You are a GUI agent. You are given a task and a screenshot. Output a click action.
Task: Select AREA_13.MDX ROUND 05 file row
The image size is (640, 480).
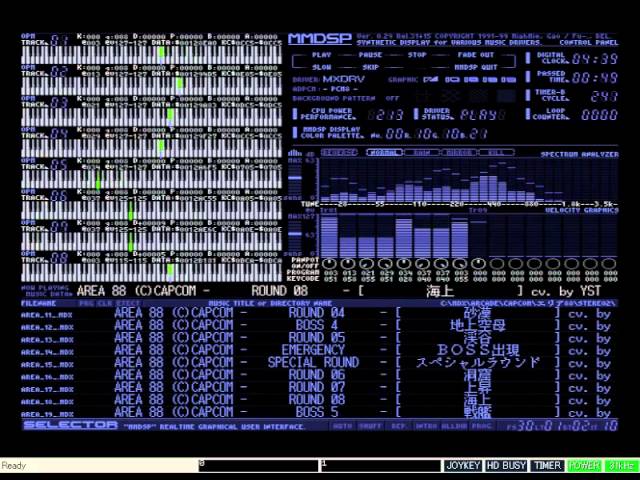(x=320, y=339)
